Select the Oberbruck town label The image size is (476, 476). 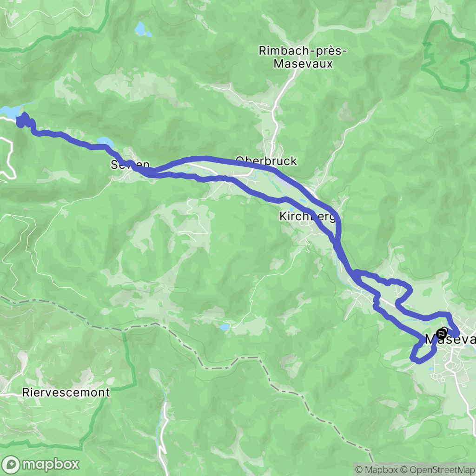pyautogui.click(x=266, y=161)
